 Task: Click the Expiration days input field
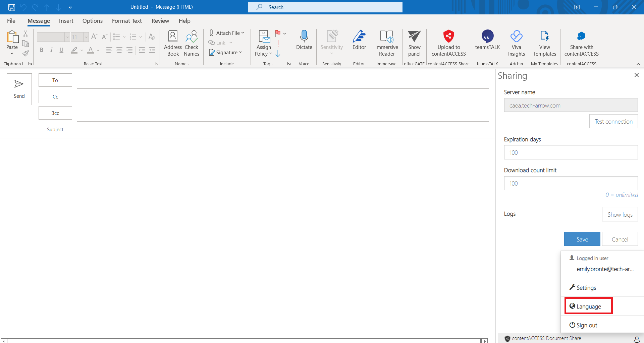pyautogui.click(x=571, y=153)
